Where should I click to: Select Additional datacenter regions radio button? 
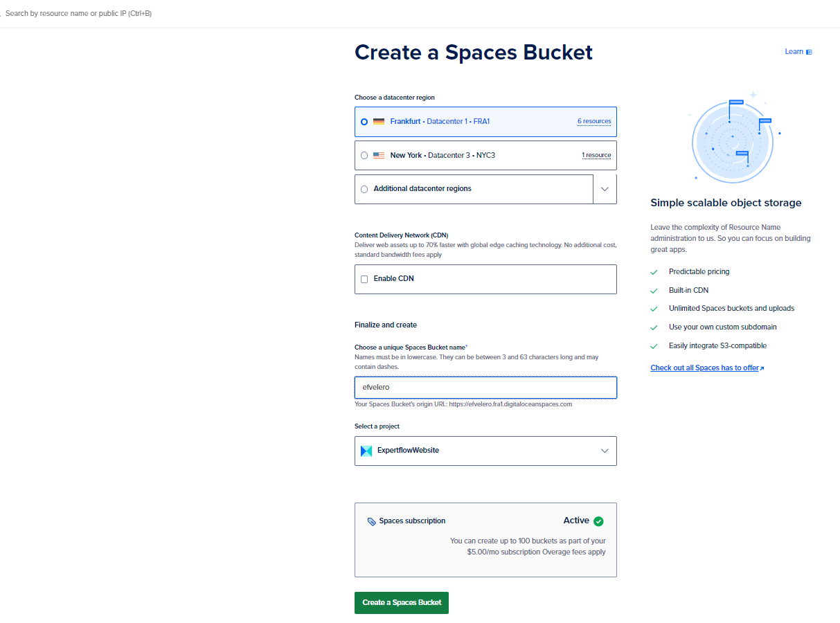point(364,189)
